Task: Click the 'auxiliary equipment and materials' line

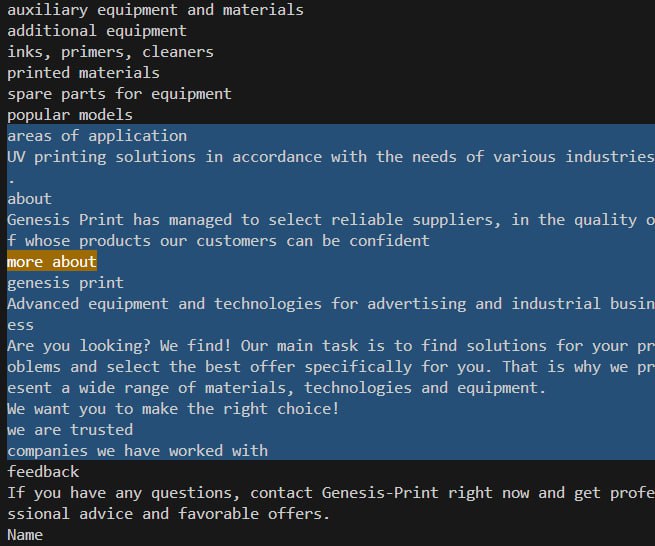Action: pyautogui.click(x=155, y=10)
